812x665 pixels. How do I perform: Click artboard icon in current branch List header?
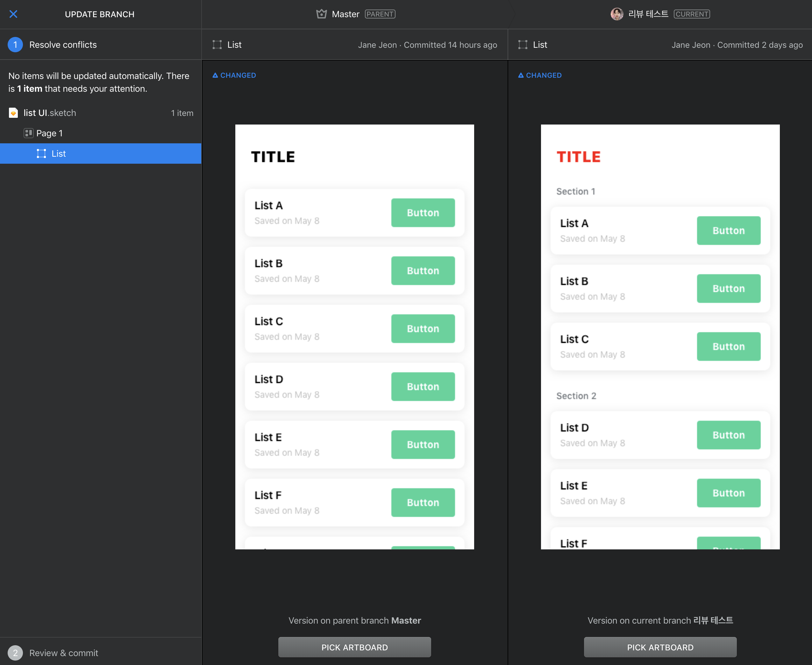coord(523,45)
